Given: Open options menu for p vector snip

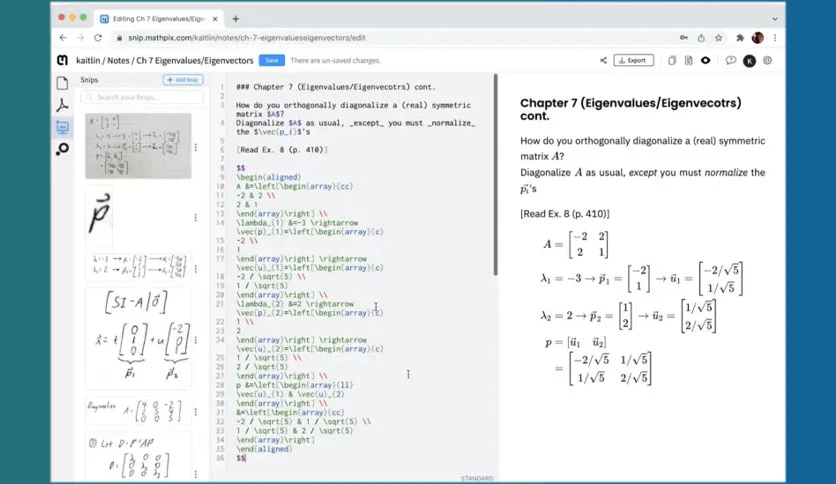Looking at the screenshot, I should 196,217.
